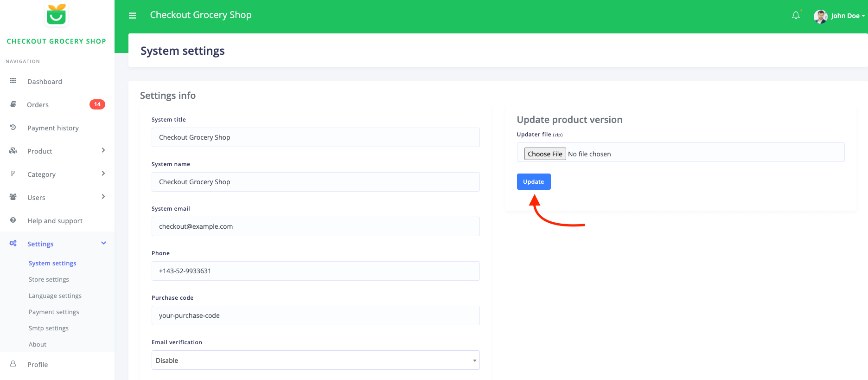
Task: Go to Orders page
Action: coord(38,105)
